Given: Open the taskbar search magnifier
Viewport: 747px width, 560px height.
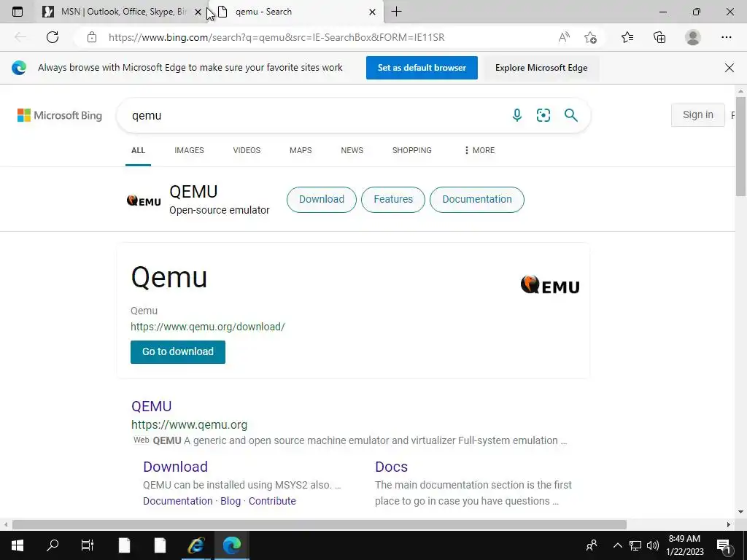Looking at the screenshot, I should click(53, 545).
